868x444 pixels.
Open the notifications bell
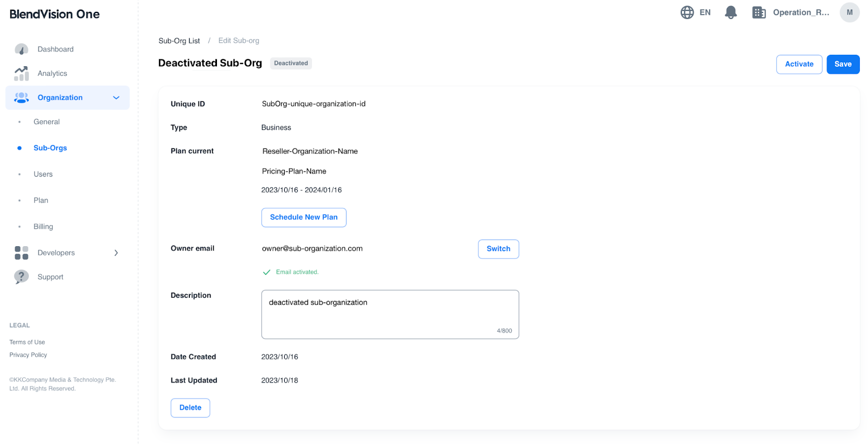731,12
